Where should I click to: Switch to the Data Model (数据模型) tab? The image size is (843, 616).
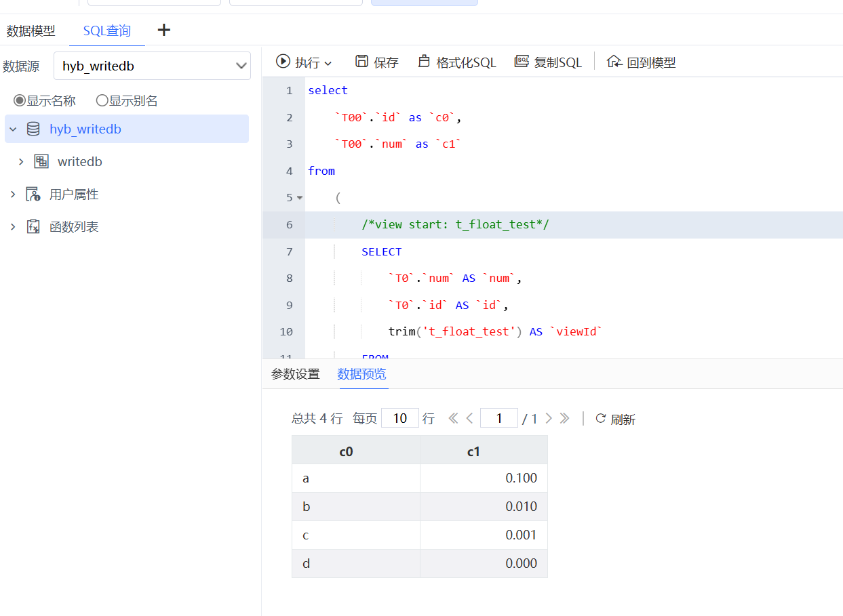tap(31, 31)
